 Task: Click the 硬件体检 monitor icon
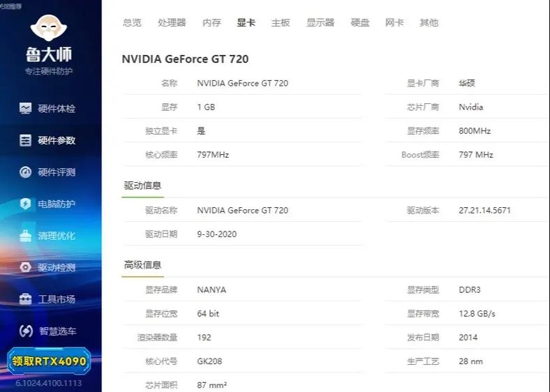(25, 108)
